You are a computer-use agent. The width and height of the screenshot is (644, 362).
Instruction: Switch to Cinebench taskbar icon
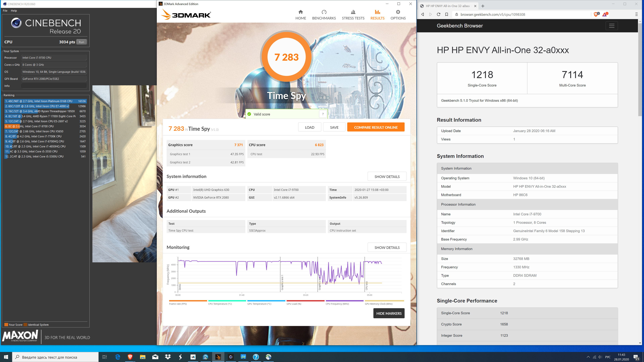[230, 357]
